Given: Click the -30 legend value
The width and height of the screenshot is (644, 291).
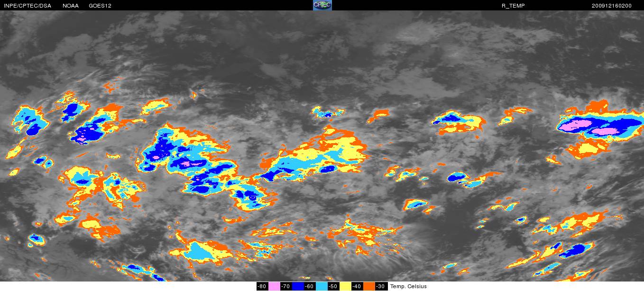Looking at the screenshot, I should point(381,286).
